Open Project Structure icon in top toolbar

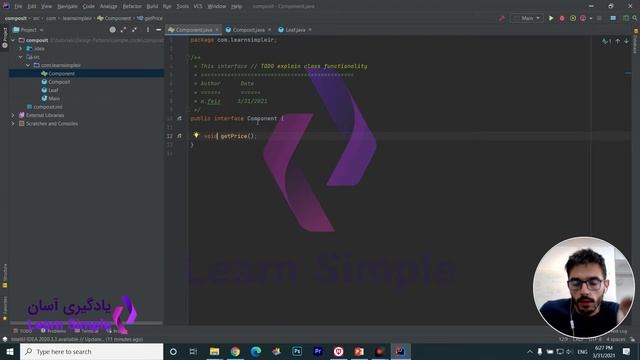tap(613, 18)
